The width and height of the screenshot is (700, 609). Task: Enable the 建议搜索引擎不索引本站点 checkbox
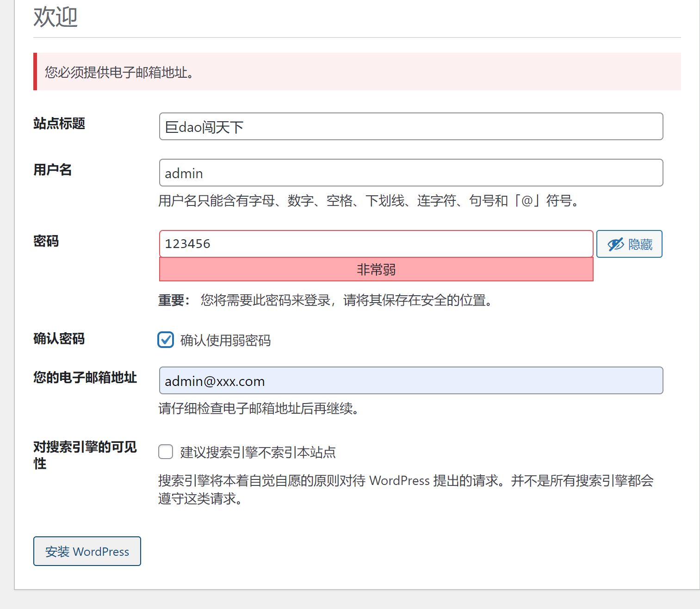[x=166, y=452]
